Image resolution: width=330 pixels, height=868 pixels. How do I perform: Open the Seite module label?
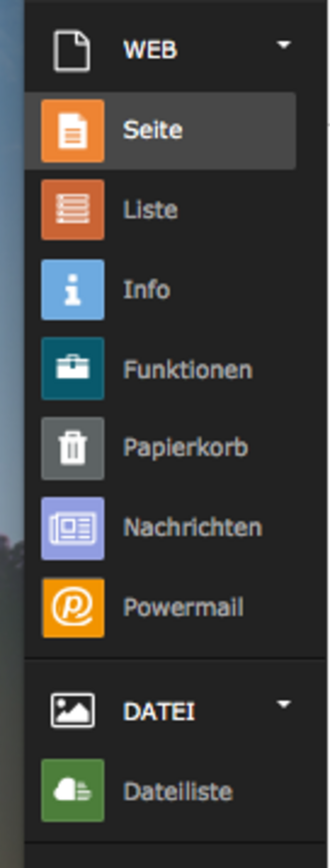(153, 130)
